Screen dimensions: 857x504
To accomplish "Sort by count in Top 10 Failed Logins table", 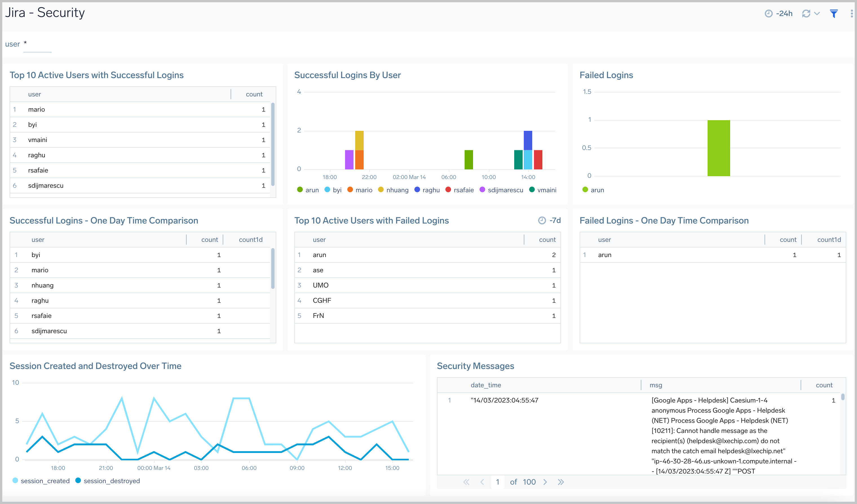I will click(x=547, y=239).
